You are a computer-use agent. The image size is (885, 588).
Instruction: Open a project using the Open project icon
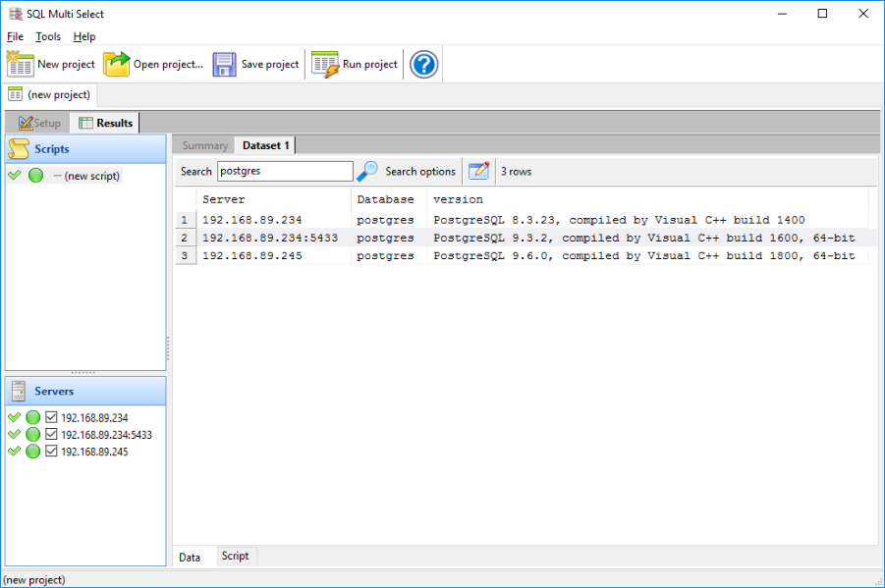pos(117,65)
